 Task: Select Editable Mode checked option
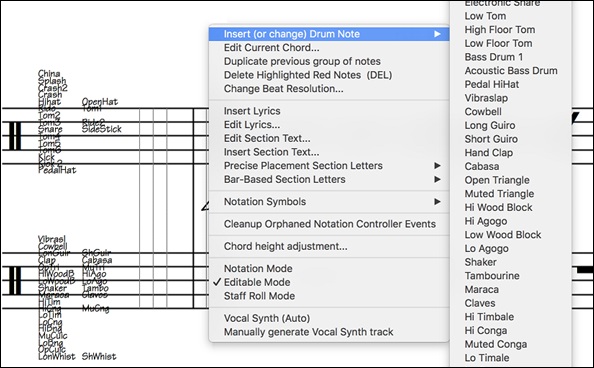[x=329, y=282]
